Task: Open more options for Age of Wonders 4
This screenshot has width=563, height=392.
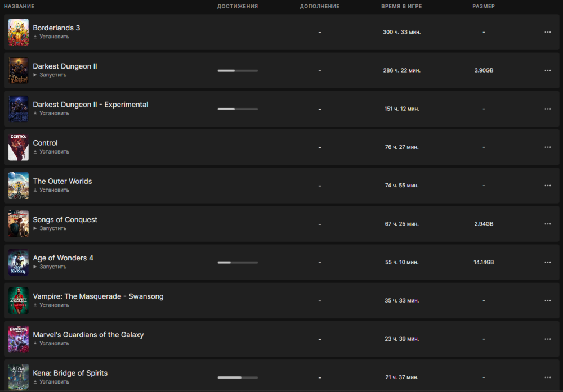Action: (547, 262)
